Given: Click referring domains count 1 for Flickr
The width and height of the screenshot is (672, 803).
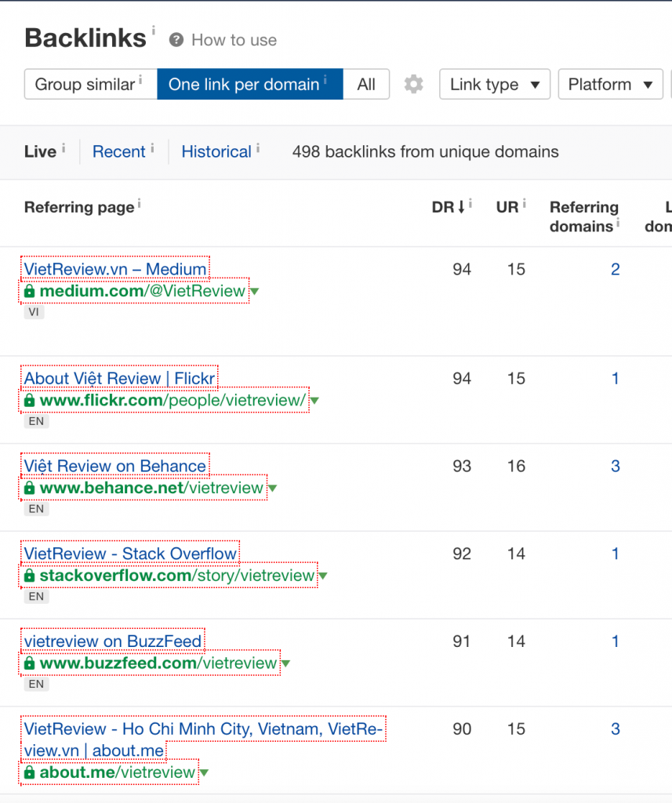Looking at the screenshot, I should (615, 379).
